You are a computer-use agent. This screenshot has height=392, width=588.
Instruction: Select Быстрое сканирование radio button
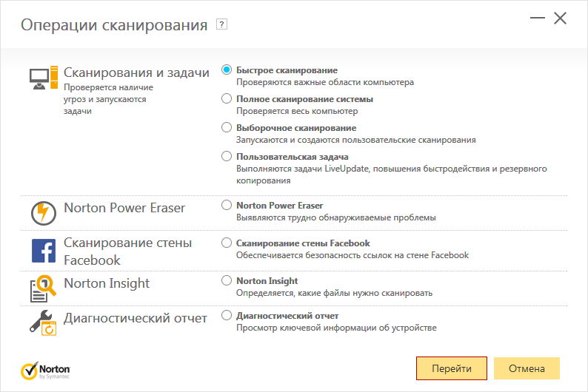[227, 70]
